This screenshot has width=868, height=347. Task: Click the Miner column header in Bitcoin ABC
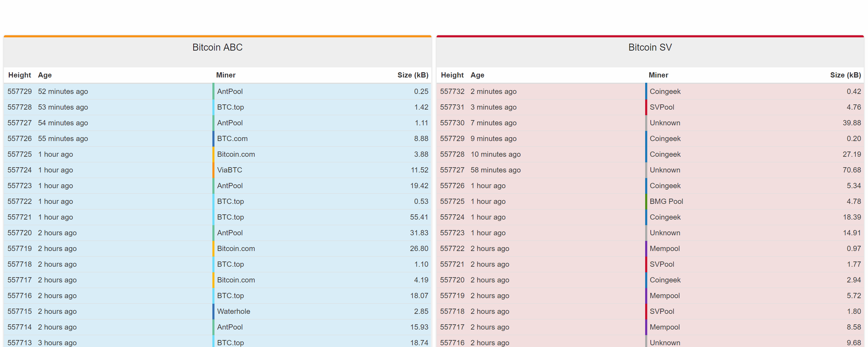click(226, 75)
